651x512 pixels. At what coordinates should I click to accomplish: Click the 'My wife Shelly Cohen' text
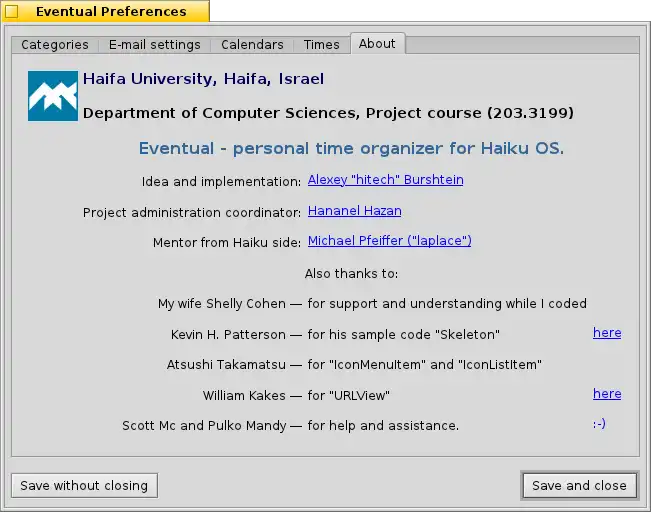[x=222, y=304]
